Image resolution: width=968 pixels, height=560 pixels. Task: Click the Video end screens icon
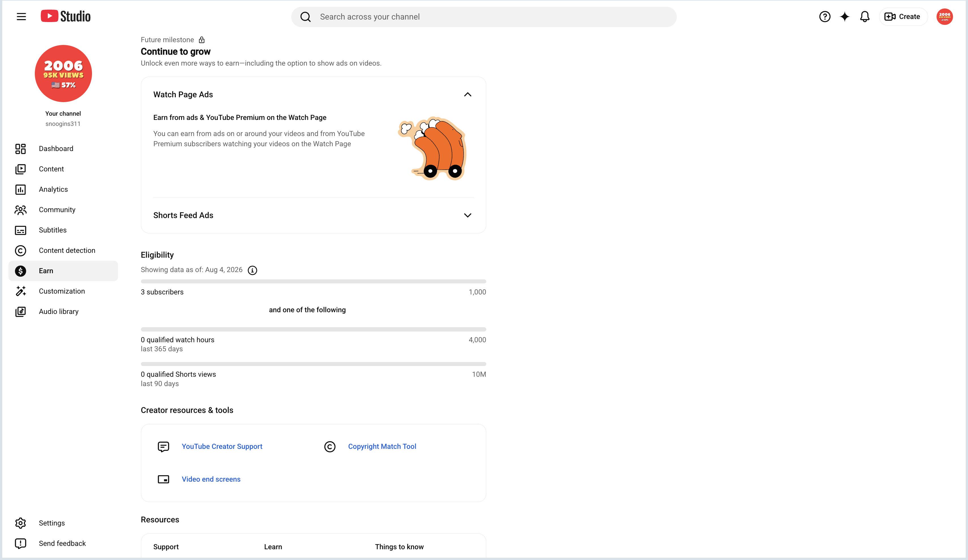tap(163, 479)
